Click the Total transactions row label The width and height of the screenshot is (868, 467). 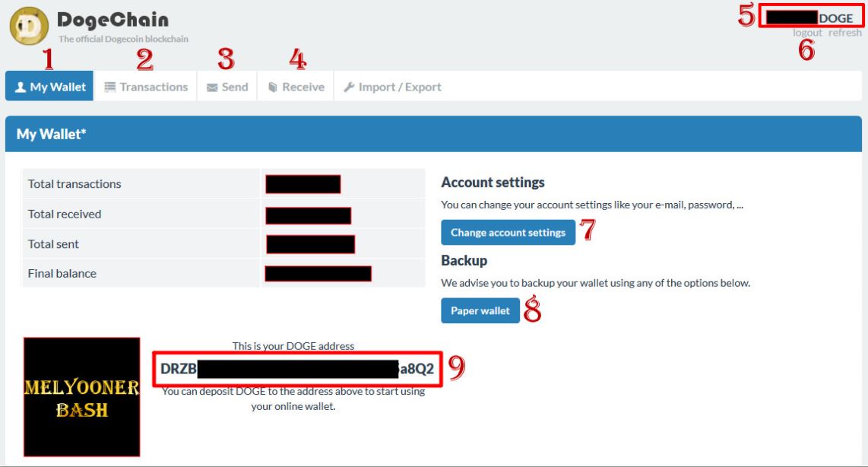[74, 184]
